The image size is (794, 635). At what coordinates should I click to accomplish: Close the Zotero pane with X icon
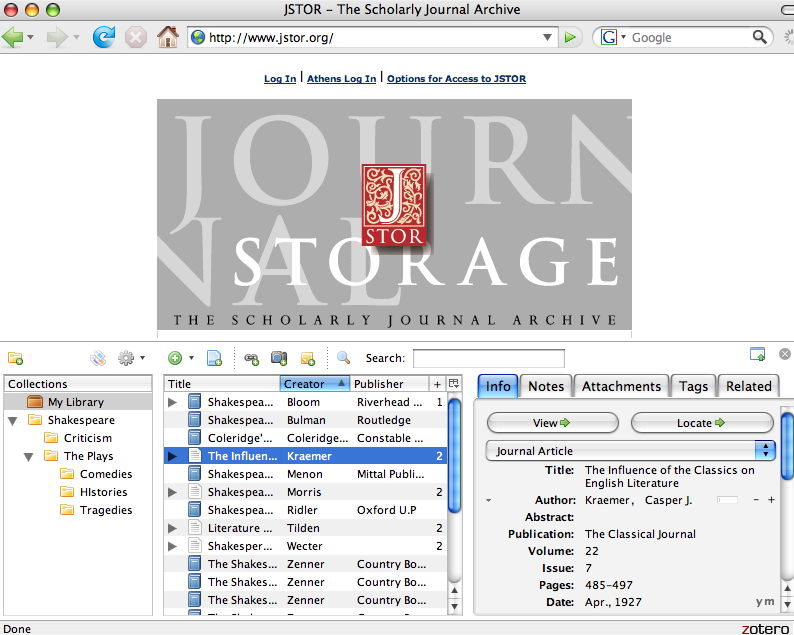tap(785, 354)
